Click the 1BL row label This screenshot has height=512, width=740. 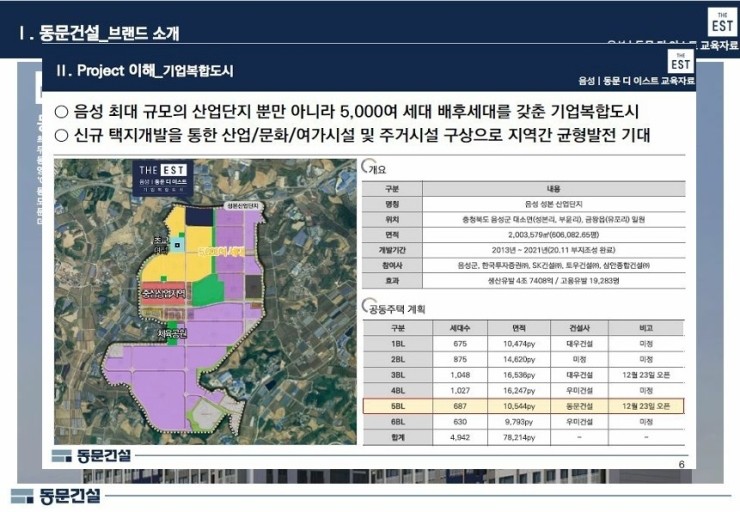click(x=398, y=344)
